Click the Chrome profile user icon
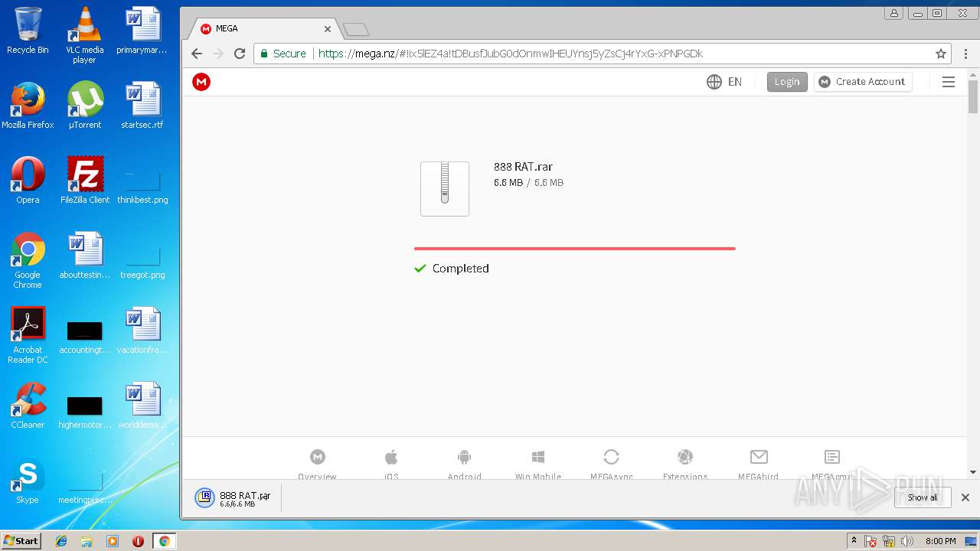The height and width of the screenshot is (551, 980). 894,13
